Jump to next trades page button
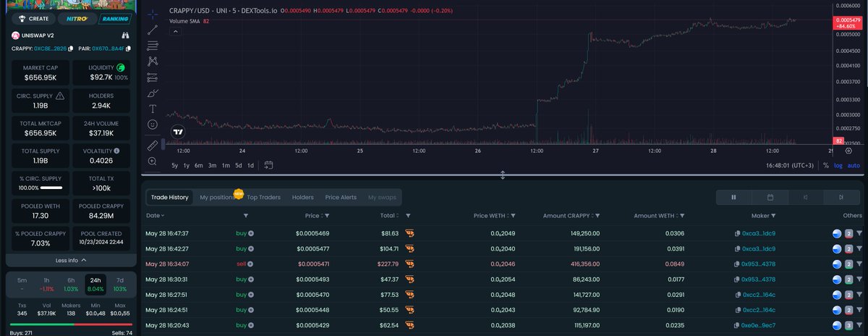The height and width of the screenshot is (336, 868). 841,197
